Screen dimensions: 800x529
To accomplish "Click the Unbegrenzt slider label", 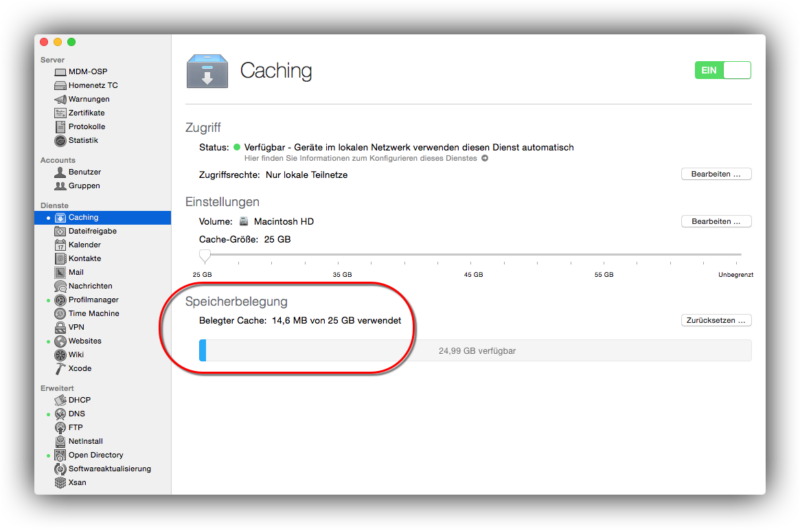I will click(736, 275).
